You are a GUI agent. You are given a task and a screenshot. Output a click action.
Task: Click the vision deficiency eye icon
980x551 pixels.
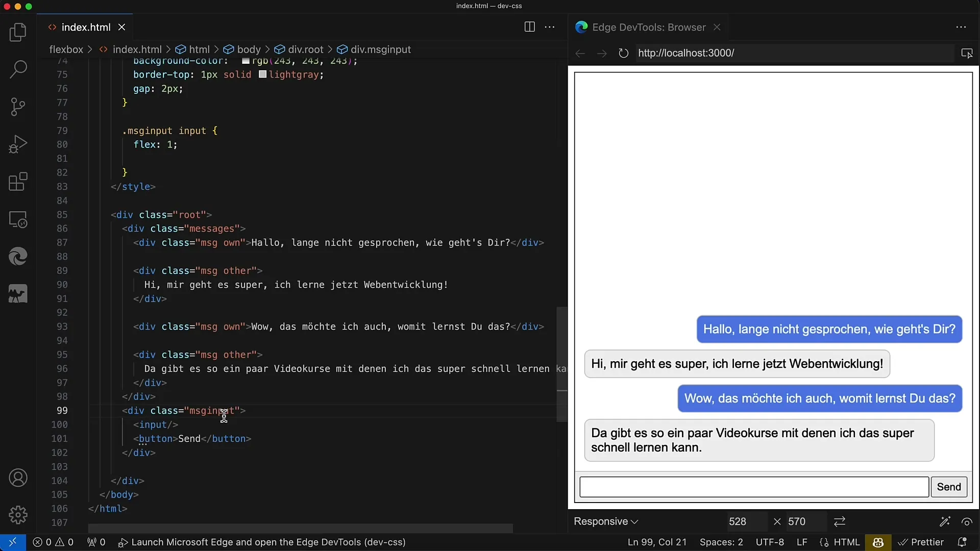967,521
